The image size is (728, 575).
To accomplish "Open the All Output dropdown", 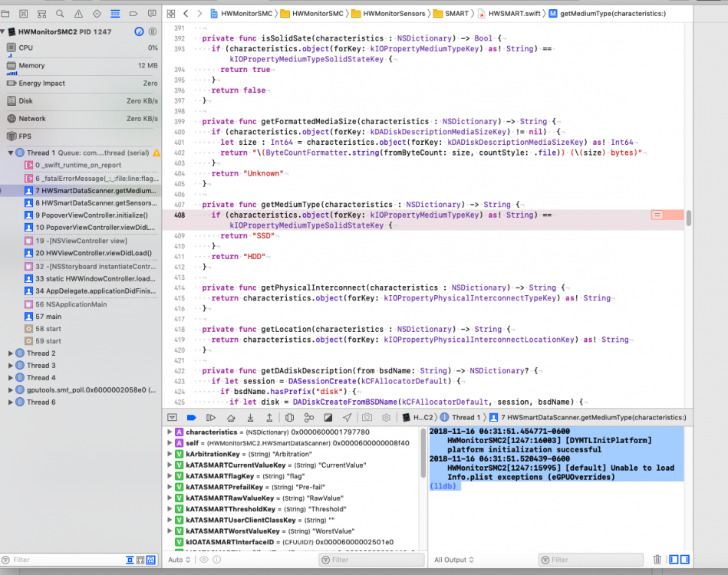I will pyautogui.click(x=453, y=560).
